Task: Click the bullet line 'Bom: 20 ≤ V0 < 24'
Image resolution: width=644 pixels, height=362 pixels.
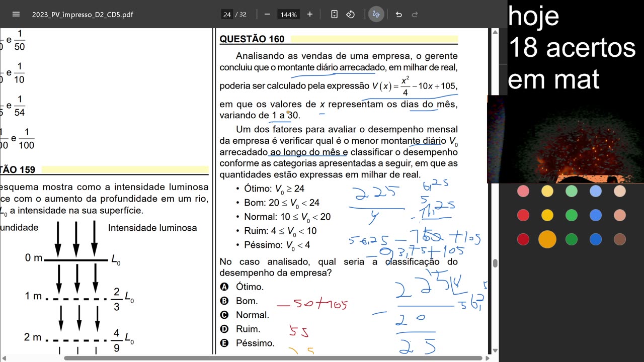Action: pos(278,203)
